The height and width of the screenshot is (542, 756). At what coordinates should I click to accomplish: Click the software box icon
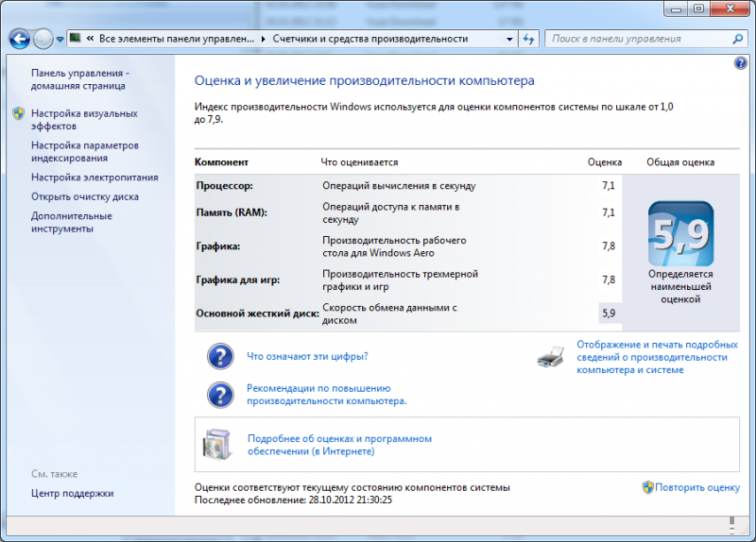click(x=216, y=444)
